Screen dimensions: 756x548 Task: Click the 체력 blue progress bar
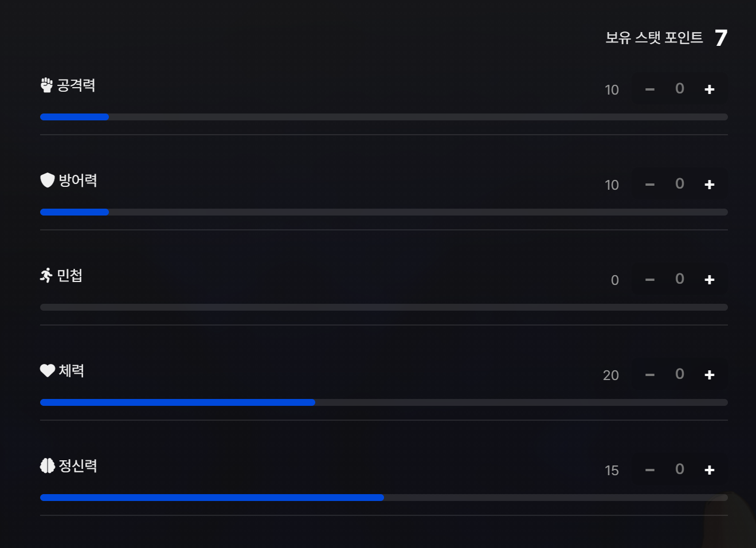coord(178,402)
